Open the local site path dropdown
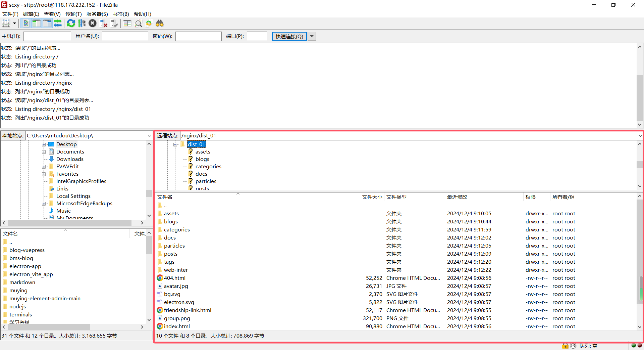The height and width of the screenshot is (350, 644). [150, 136]
